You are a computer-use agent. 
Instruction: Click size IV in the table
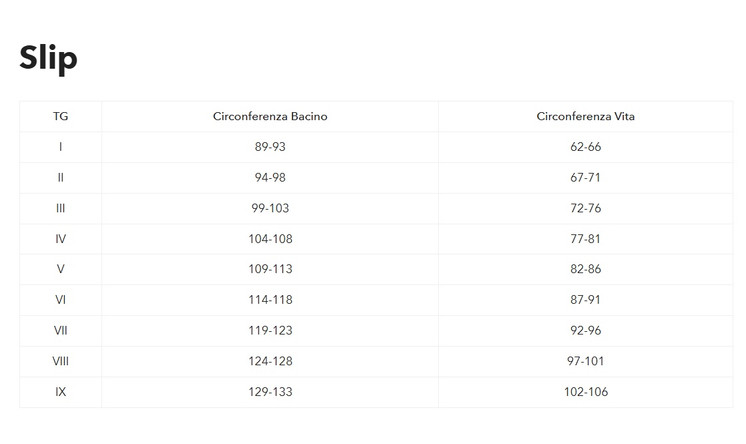[61, 239]
